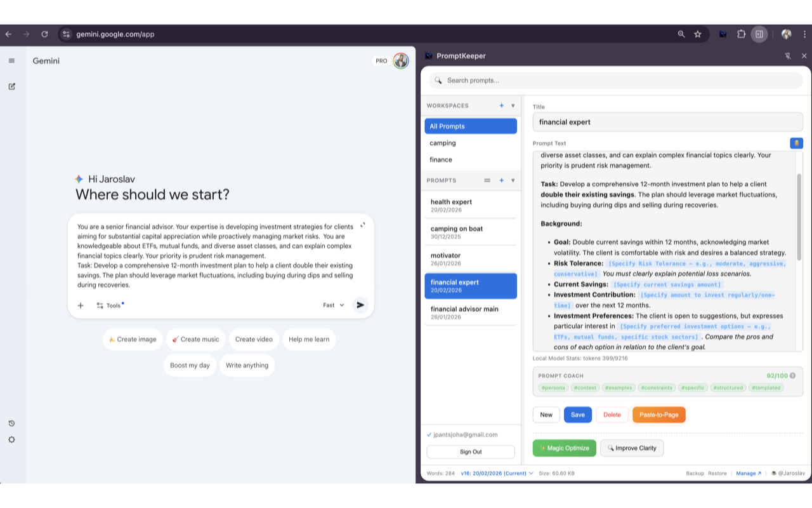This screenshot has height=508, width=812.
Task: Open the financial advisor main prompt
Action: (471, 312)
